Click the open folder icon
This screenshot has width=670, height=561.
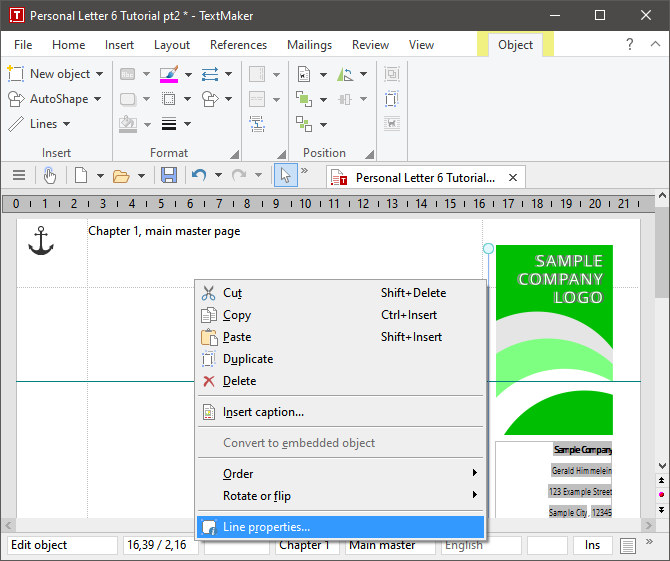(121, 176)
